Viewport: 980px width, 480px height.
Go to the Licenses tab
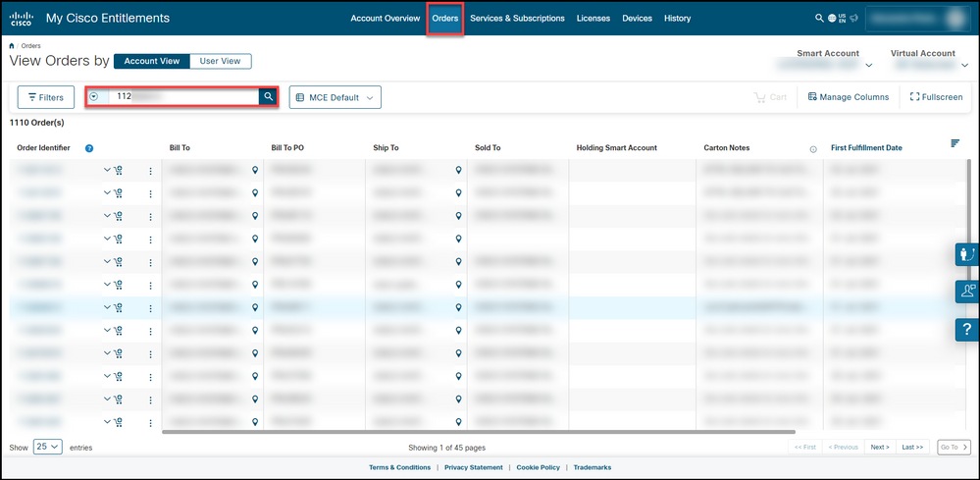point(593,19)
